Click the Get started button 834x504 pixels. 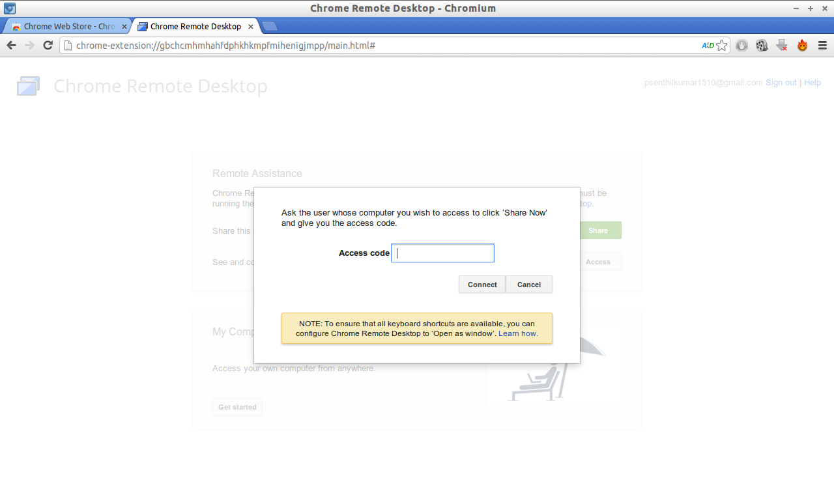(237, 407)
